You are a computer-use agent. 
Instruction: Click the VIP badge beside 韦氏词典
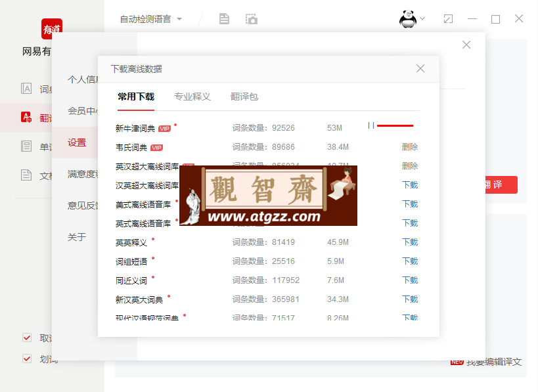(156, 148)
